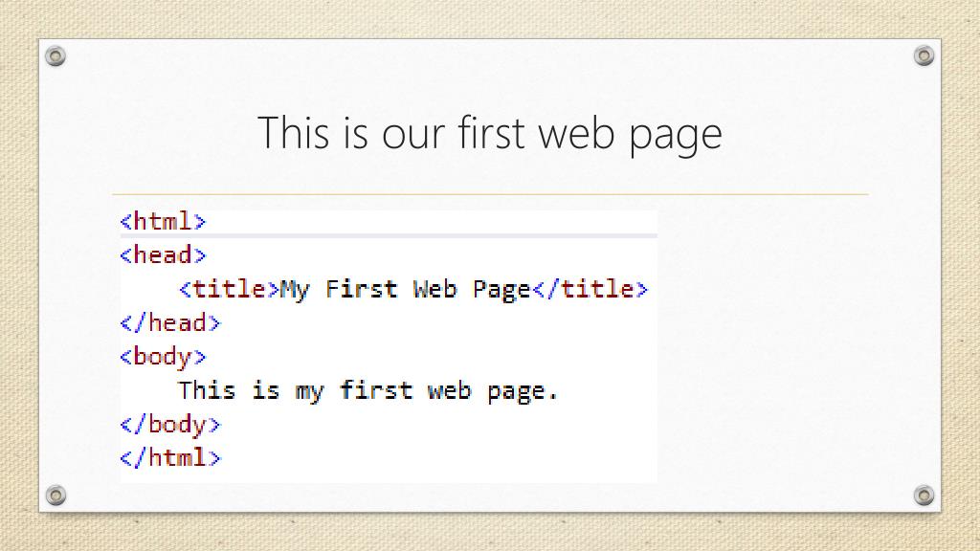Image resolution: width=980 pixels, height=551 pixels.
Task: Click the opening <title> tag
Action: click(x=229, y=289)
